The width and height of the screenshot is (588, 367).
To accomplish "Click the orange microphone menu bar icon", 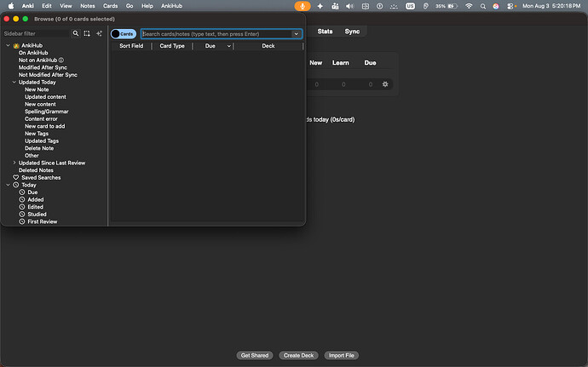I will coord(303,6).
